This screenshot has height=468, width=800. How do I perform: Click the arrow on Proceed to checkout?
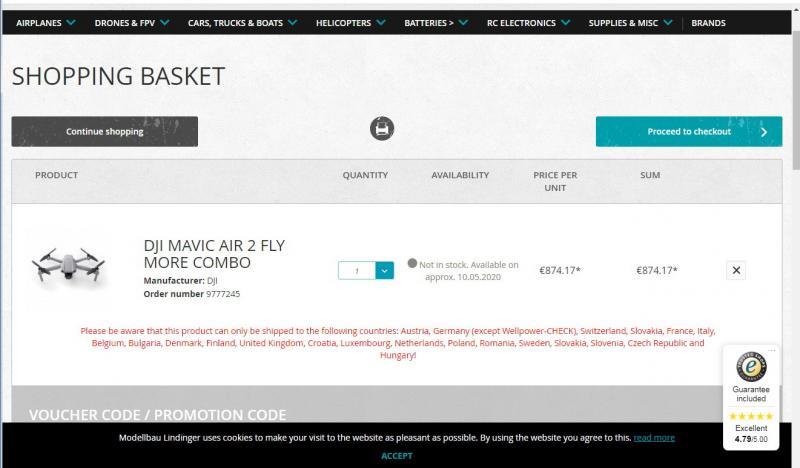[x=764, y=132]
